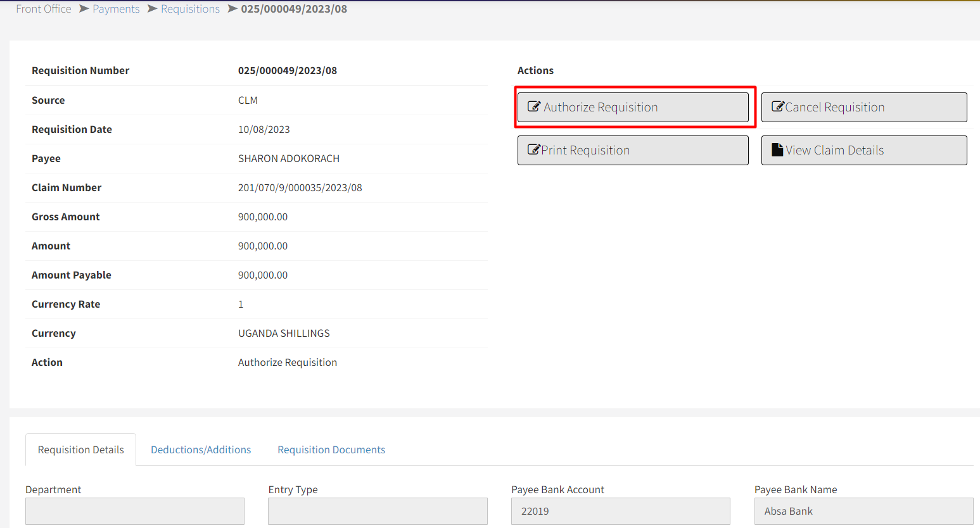Screen dimensions: 980x528
Task: Switch to the Deductions/Additions tab
Action: tap(201, 449)
